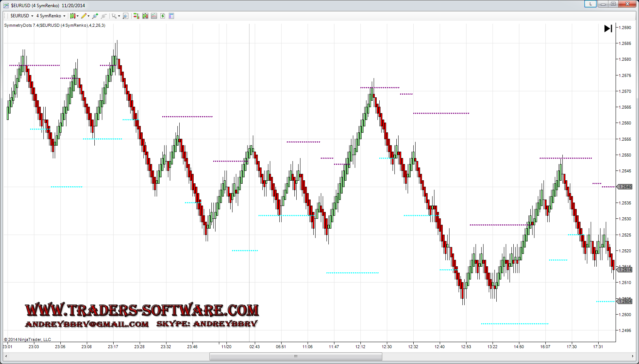Open the Strategies dollar sign icon

[163, 16]
